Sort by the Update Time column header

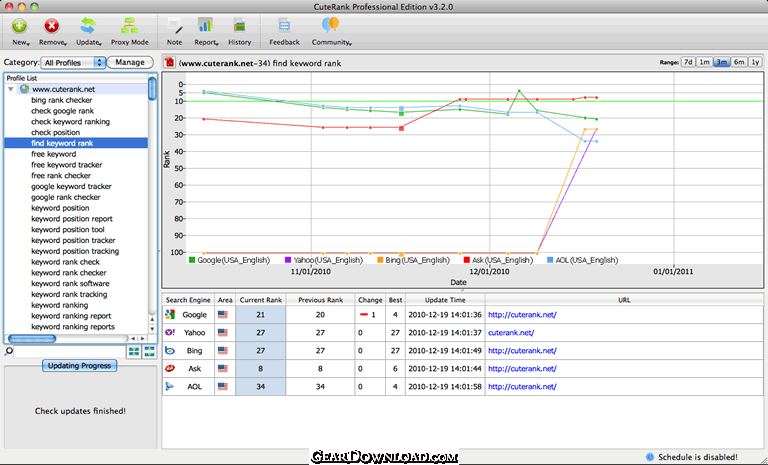445,300
